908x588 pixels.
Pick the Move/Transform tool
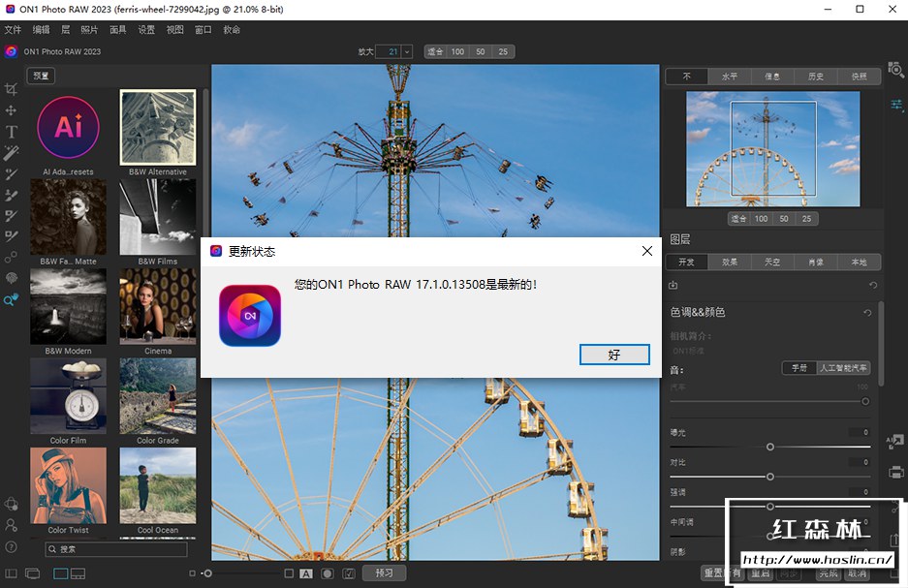coord(12,111)
